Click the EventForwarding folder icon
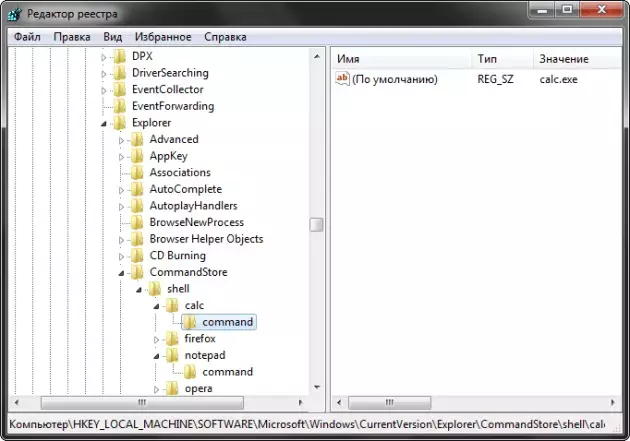The height and width of the screenshot is (441, 630). 120,106
